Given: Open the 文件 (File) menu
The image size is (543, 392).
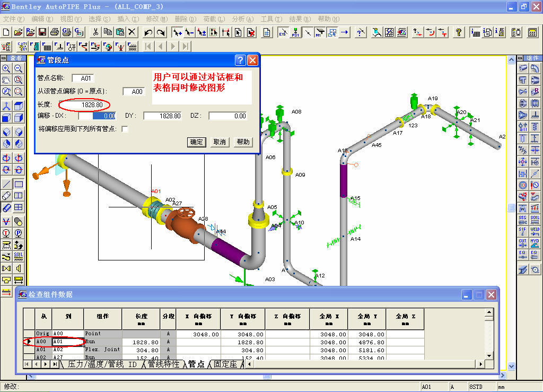Looking at the screenshot, I should 14,19.
